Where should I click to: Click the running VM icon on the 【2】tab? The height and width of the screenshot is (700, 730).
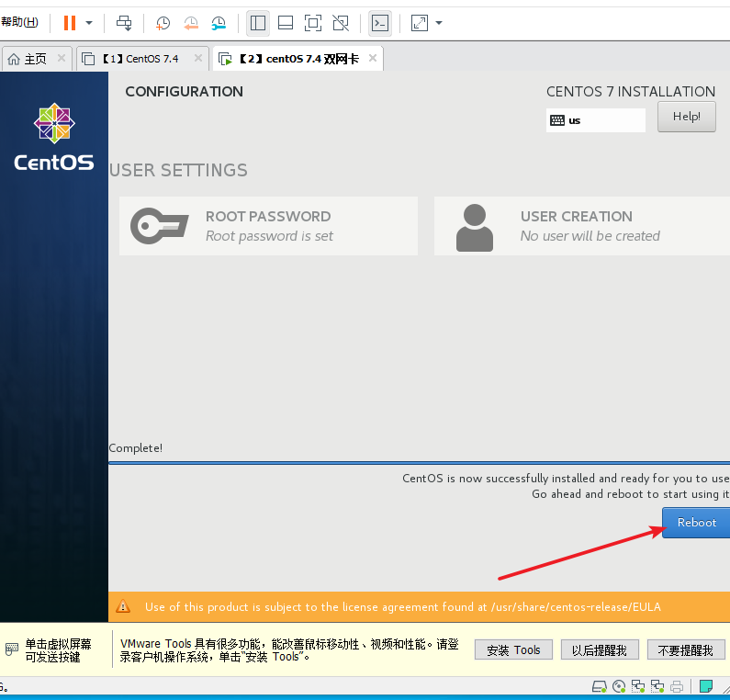225,59
